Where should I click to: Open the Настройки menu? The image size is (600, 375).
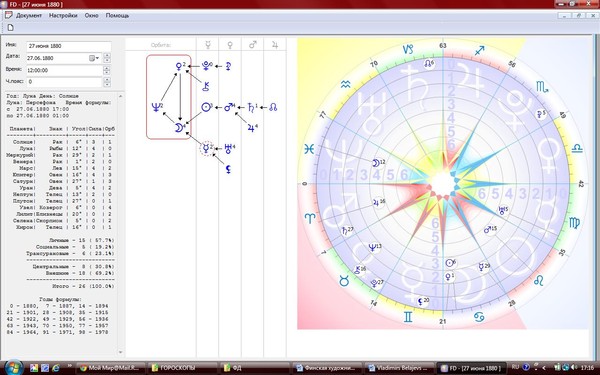click(x=63, y=16)
